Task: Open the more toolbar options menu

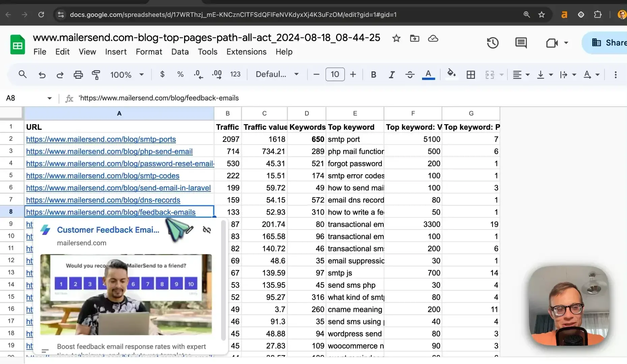Action: click(616, 74)
